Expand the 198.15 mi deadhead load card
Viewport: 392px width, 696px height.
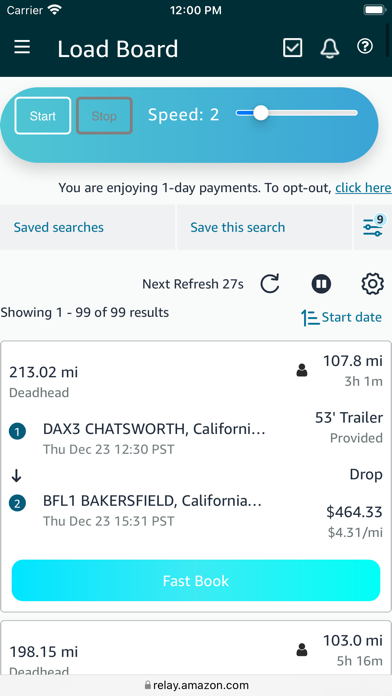tap(196, 648)
